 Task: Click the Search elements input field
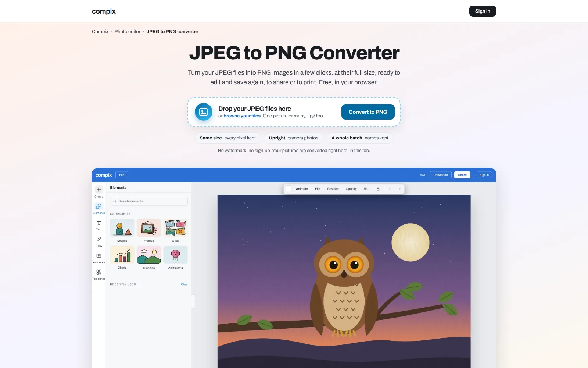pos(149,201)
